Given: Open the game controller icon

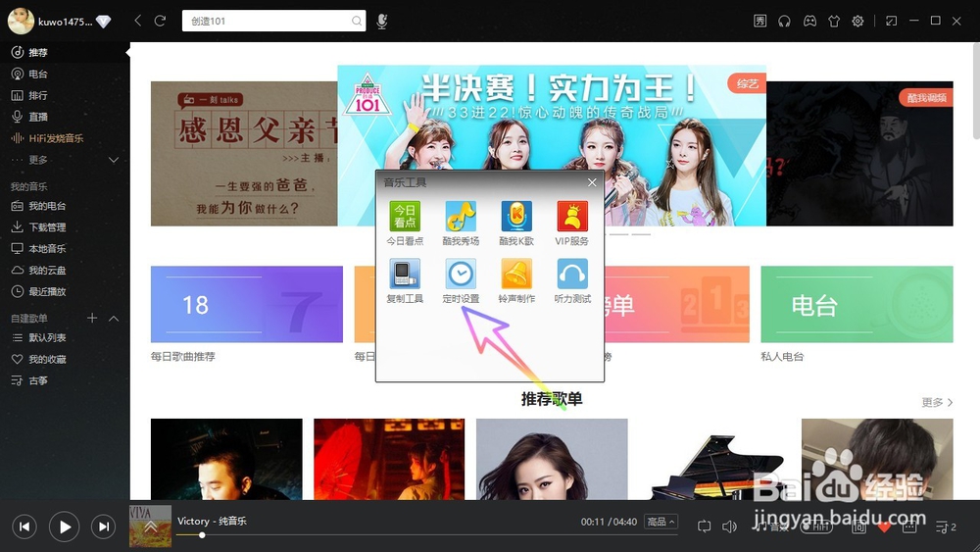Looking at the screenshot, I should tap(809, 22).
